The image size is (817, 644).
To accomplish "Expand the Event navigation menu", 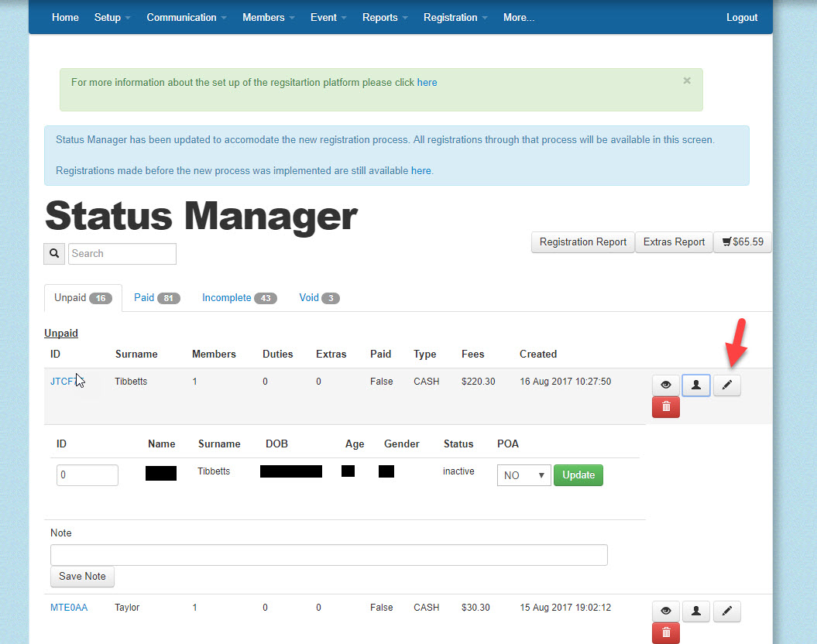I will click(x=328, y=17).
